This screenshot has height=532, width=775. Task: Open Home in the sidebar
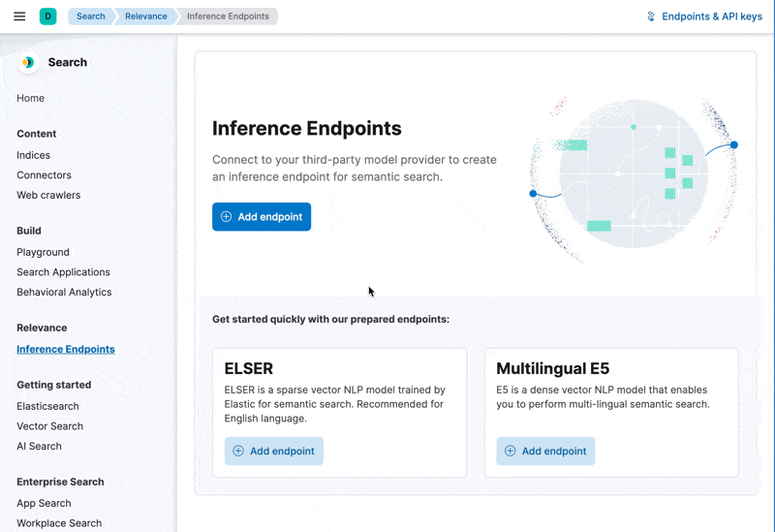30,98
